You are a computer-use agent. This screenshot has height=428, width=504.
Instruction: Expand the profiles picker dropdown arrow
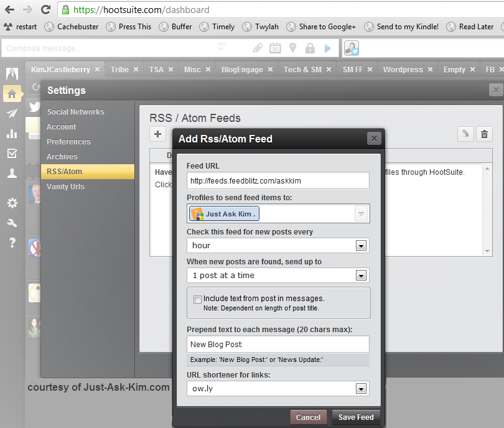pos(361,213)
